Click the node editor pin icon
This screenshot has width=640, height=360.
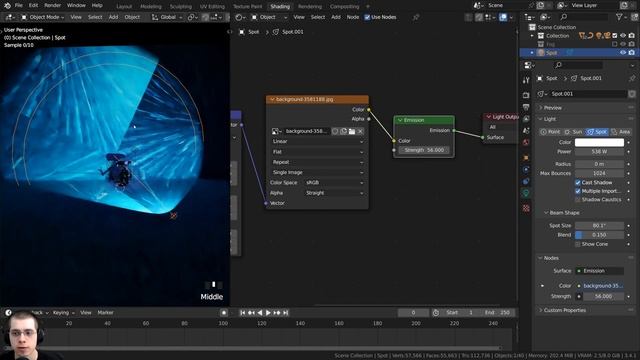(416, 17)
